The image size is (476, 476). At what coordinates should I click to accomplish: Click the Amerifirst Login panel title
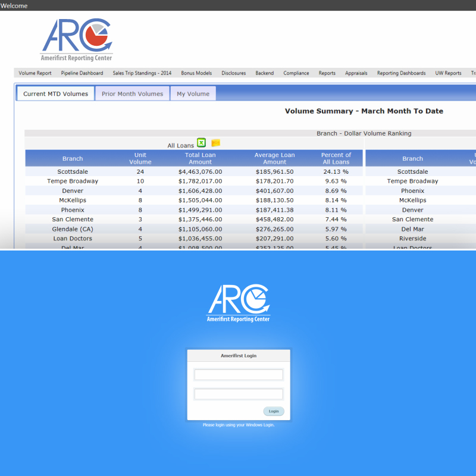239,355
